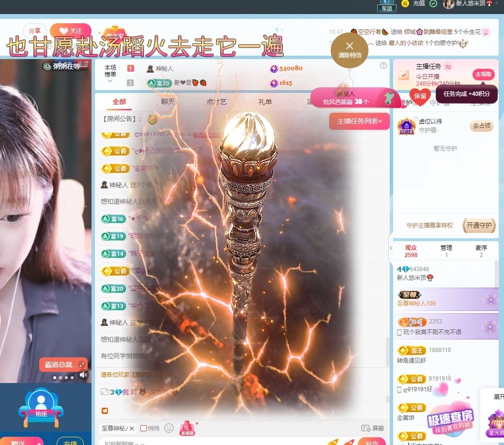Screen dimensions: 504x445
Task: Select the 麦序 2 tab
Action: point(481,251)
